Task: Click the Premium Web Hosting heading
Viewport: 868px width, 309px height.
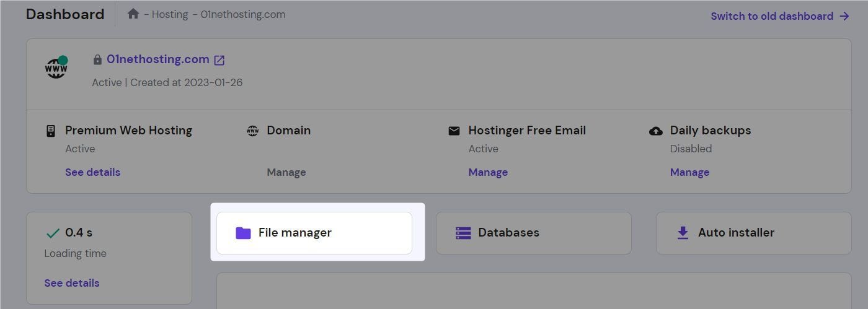Action: click(128, 131)
